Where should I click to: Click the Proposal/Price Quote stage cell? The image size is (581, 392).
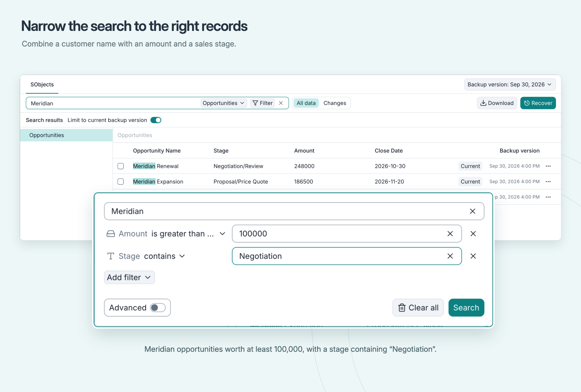[x=241, y=182]
